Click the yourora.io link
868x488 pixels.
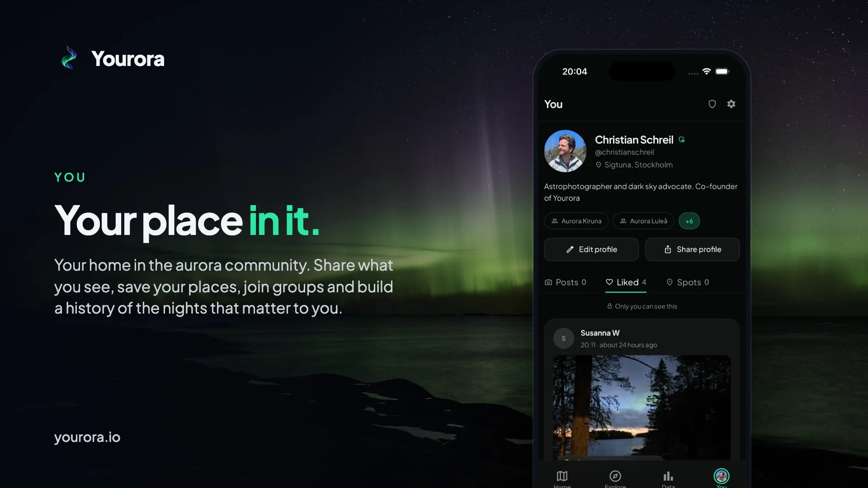pos(87,437)
